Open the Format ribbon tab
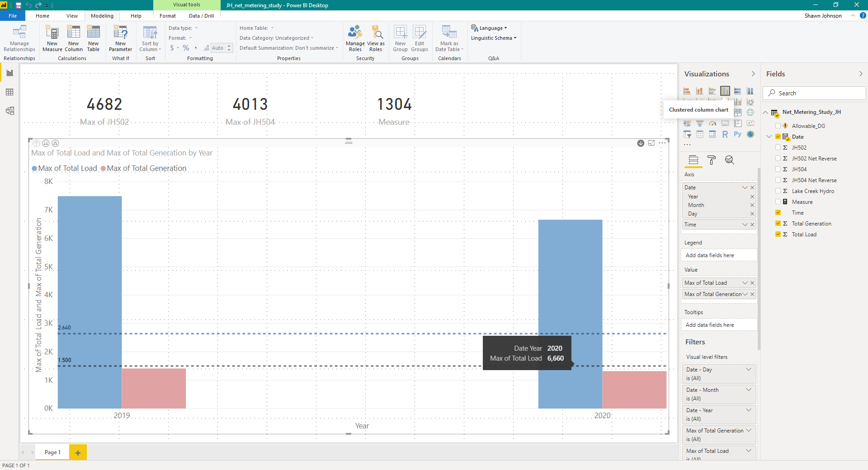 coord(168,16)
